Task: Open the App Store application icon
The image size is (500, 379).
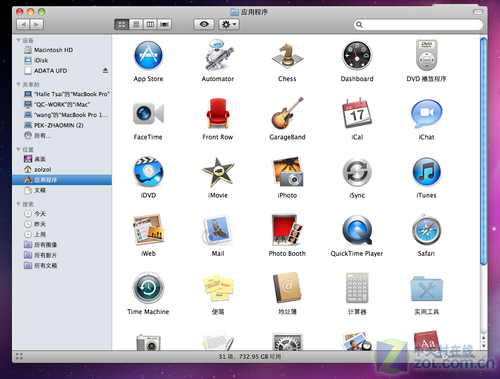Action: (x=148, y=55)
